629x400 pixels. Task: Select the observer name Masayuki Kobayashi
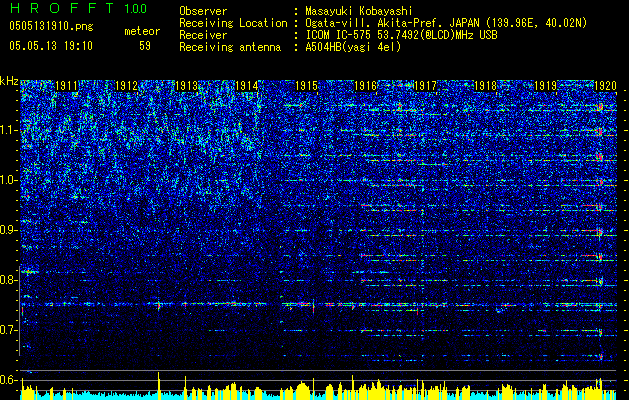pyautogui.click(x=359, y=11)
